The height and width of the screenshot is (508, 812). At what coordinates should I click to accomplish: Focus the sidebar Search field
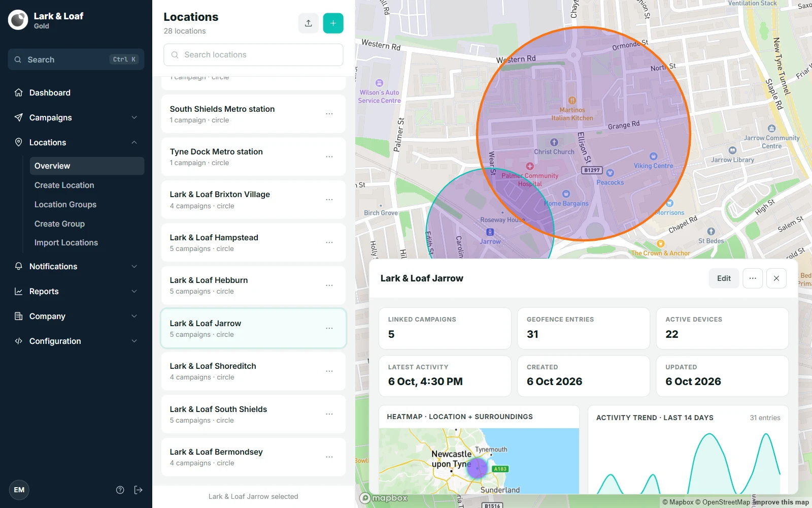click(76, 59)
